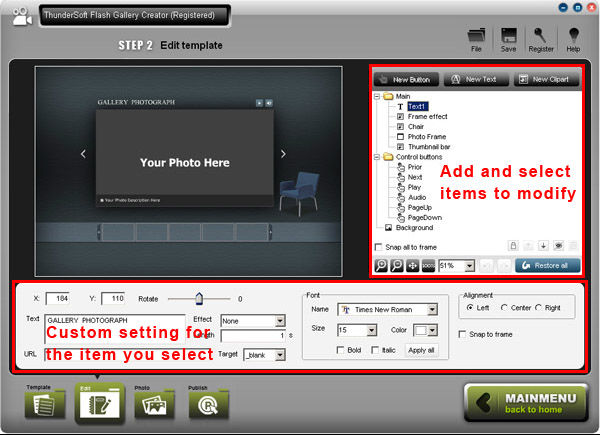Collapse the Main folder in tree
This screenshot has width=600, height=435.
[378, 97]
